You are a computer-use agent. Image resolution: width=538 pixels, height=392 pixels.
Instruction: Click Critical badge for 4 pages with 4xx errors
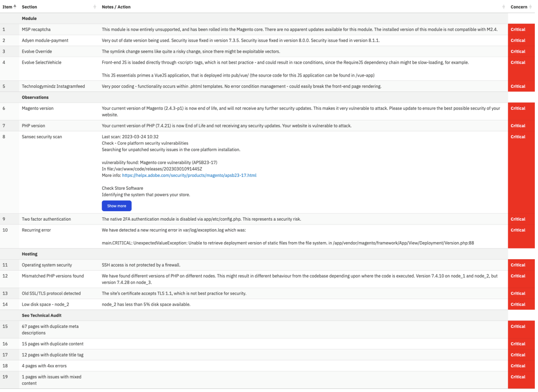pos(521,366)
